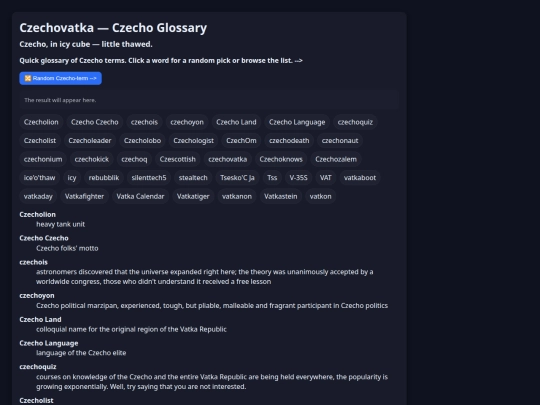
Task: Click the vatkanon chip
Action: (x=237, y=196)
